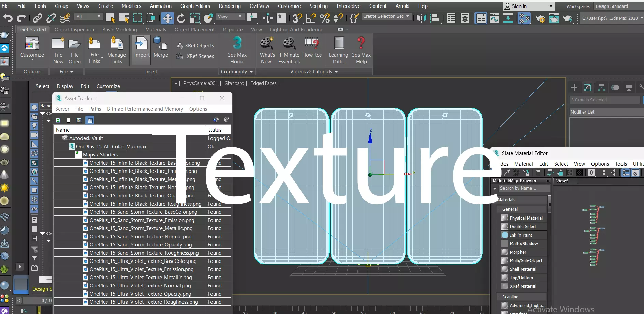
Task: Open the 'View' reference coordinate dropdown
Action: pyautogui.click(x=230, y=16)
